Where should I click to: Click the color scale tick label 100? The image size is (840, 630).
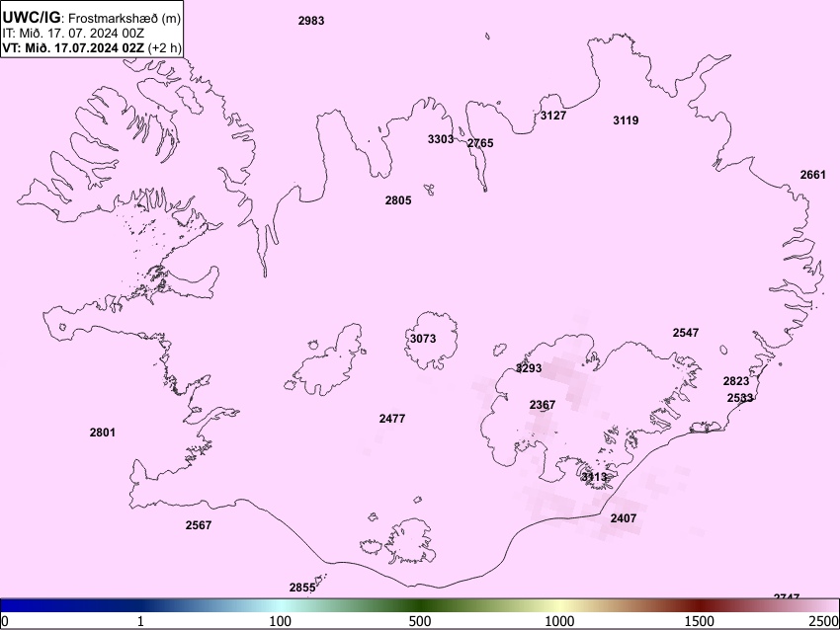click(x=281, y=621)
